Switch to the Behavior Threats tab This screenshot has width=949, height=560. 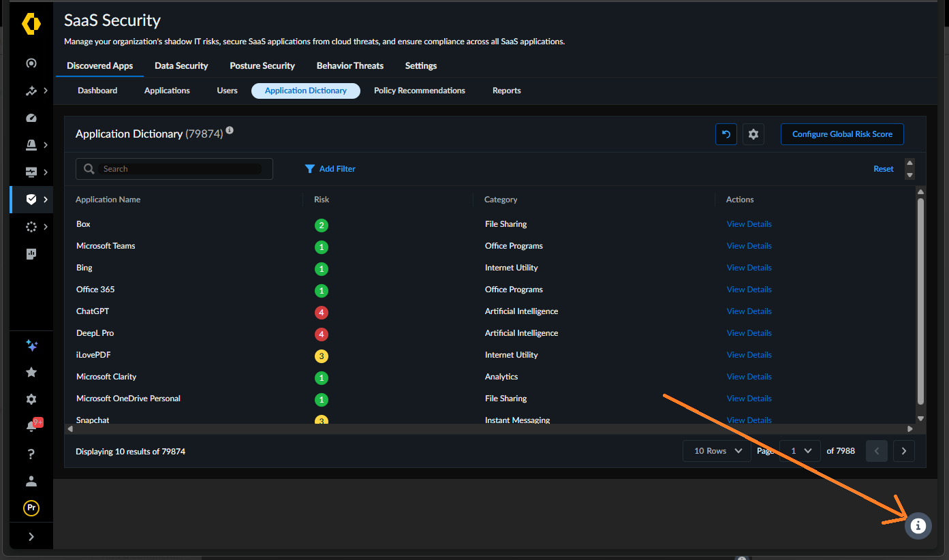point(350,66)
